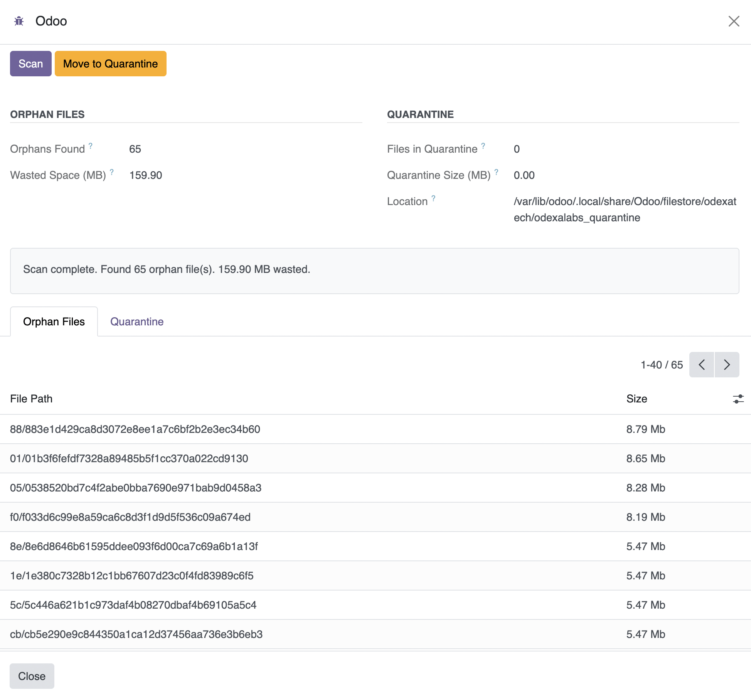Show help tooltip for Quarantine Size (MB)
The width and height of the screenshot is (751, 700).
pyautogui.click(x=497, y=172)
